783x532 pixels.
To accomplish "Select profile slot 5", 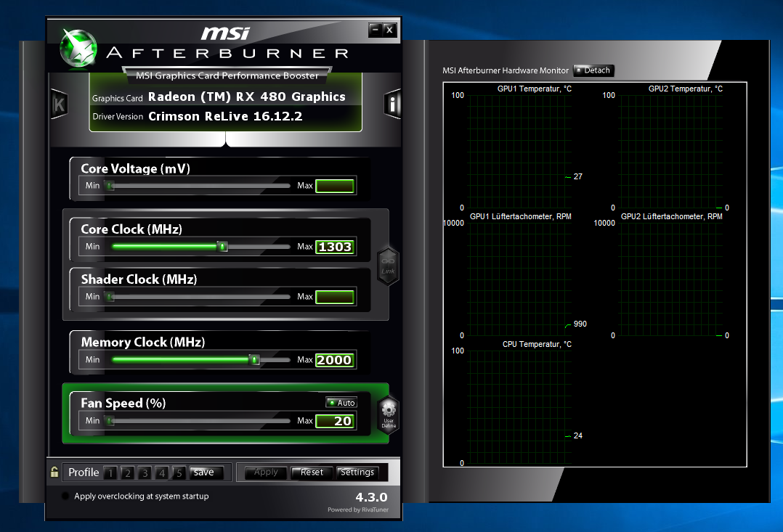I will pyautogui.click(x=179, y=472).
